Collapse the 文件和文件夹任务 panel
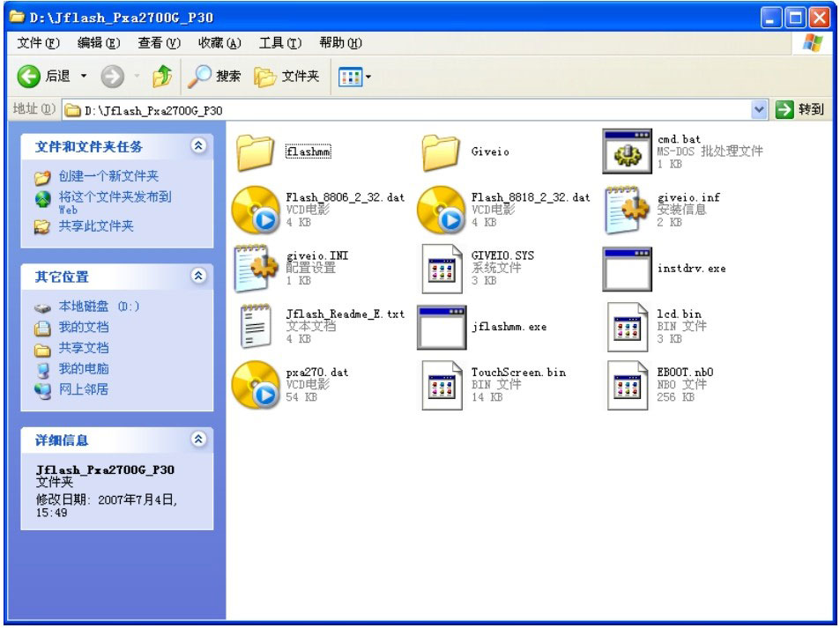 tap(198, 145)
